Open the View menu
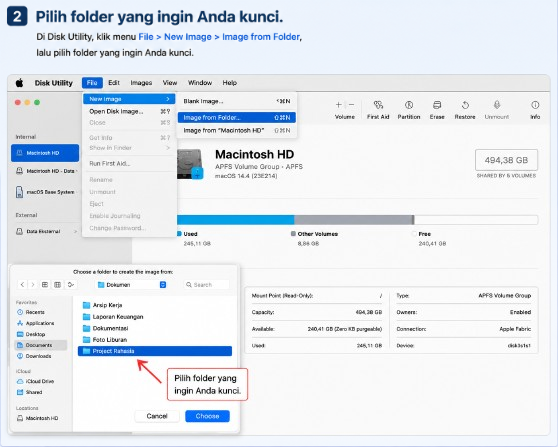This screenshot has height=447, width=558. coord(170,83)
